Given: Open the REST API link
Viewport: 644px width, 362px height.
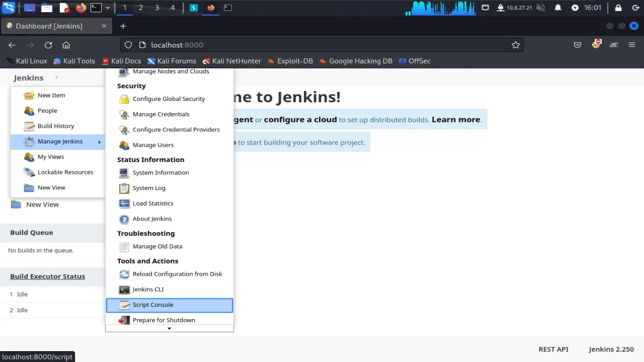Looking at the screenshot, I should pos(553,349).
